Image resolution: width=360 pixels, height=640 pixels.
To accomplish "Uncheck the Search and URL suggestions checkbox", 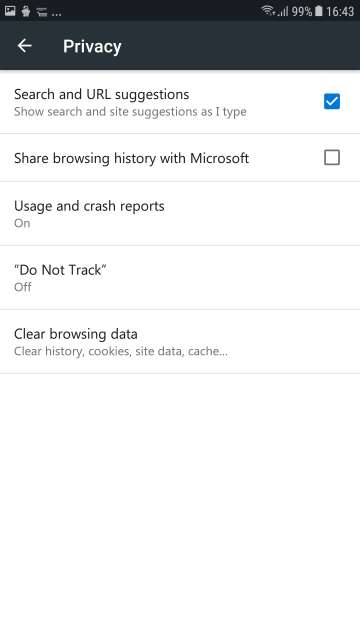I will pos(331,101).
